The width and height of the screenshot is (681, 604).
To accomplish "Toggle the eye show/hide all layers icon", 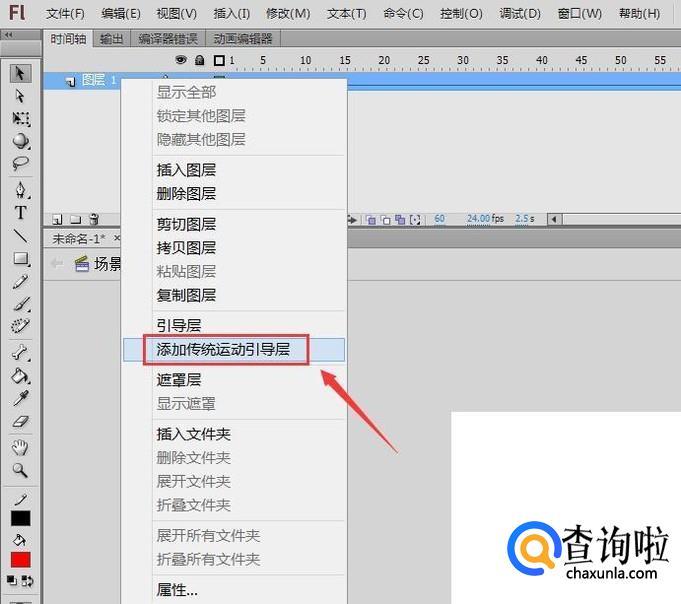I will (x=181, y=60).
